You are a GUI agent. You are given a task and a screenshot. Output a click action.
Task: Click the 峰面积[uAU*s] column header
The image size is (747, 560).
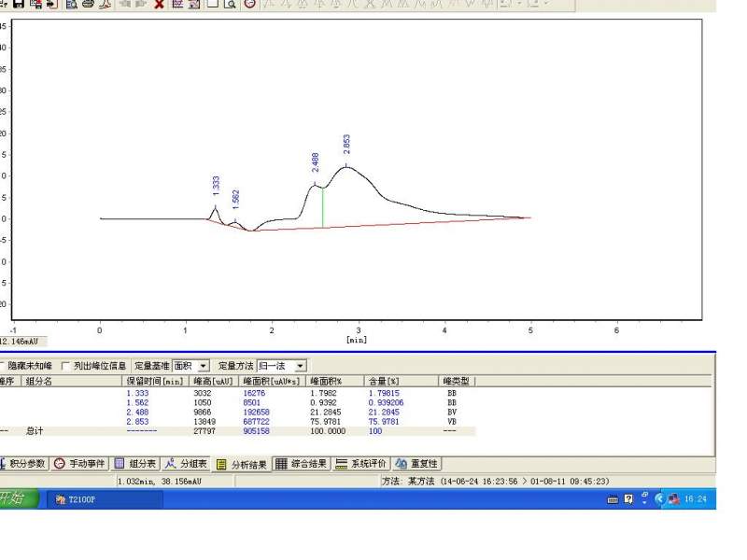(272, 381)
